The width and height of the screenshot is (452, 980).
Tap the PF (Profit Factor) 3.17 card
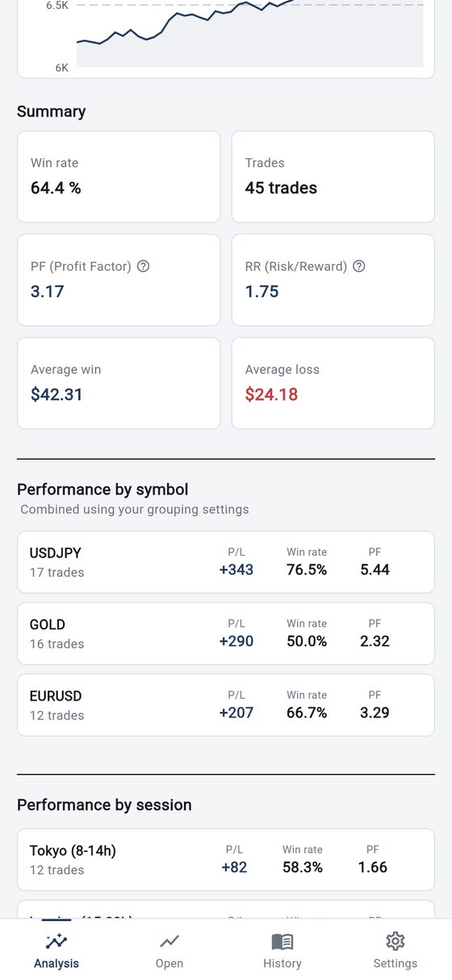[119, 280]
